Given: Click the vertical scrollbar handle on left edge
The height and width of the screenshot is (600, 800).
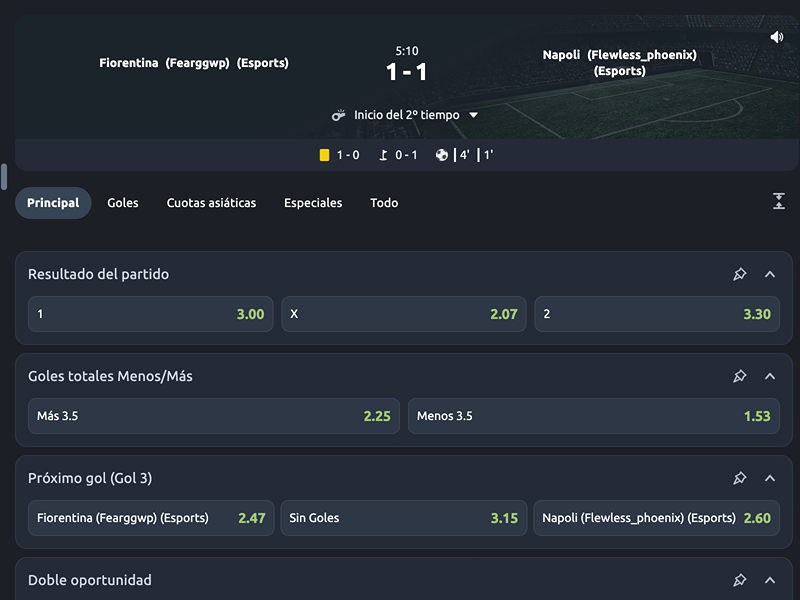Looking at the screenshot, I should click(x=4, y=176).
